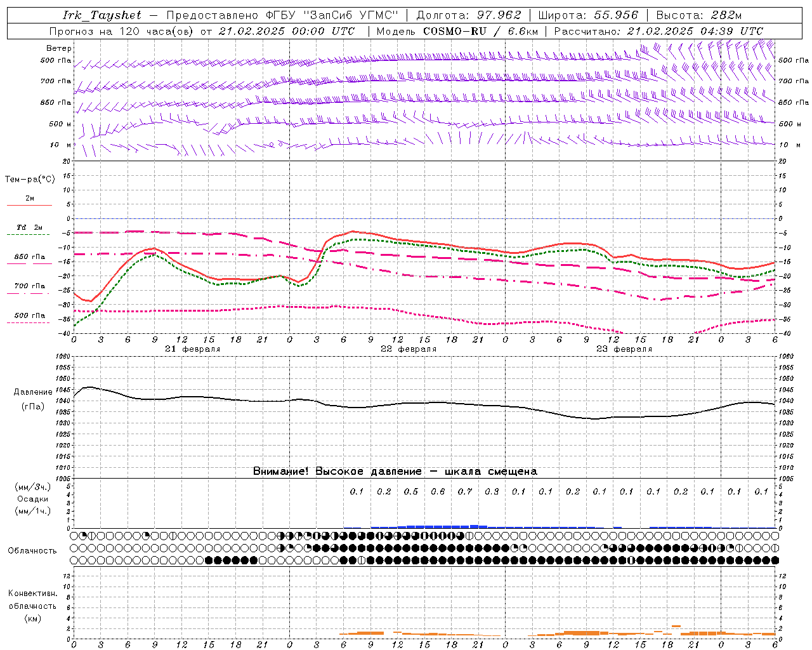Click the (км) unit label under convective cloudiness
Screen dimensions: 812x650
33,618
